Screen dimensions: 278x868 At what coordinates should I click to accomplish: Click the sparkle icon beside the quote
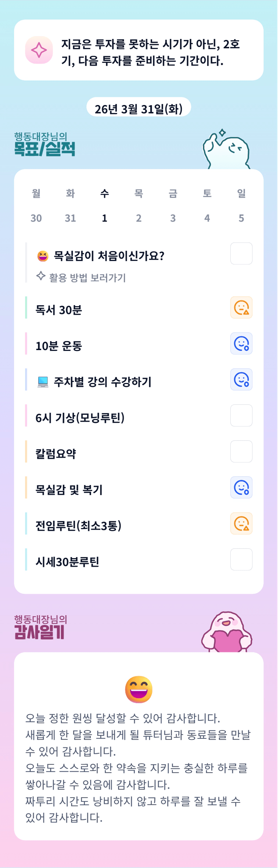(x=39, y=50)
